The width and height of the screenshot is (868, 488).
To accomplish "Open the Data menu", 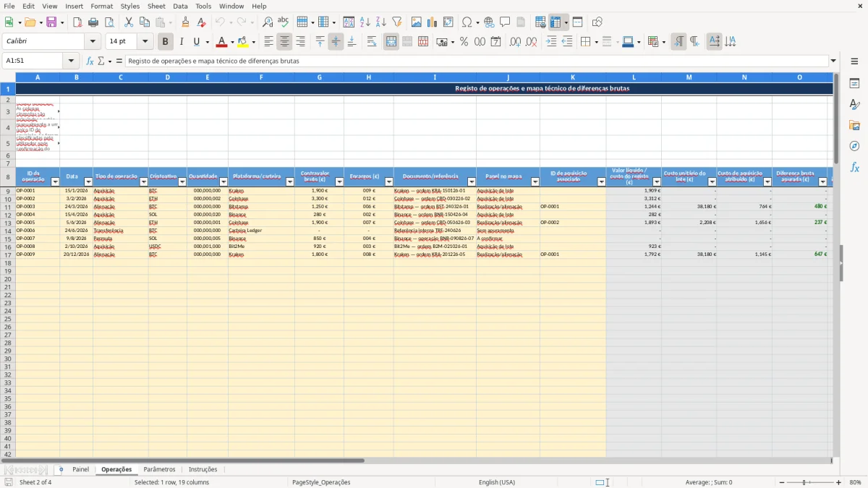I will tap(180, 6).
